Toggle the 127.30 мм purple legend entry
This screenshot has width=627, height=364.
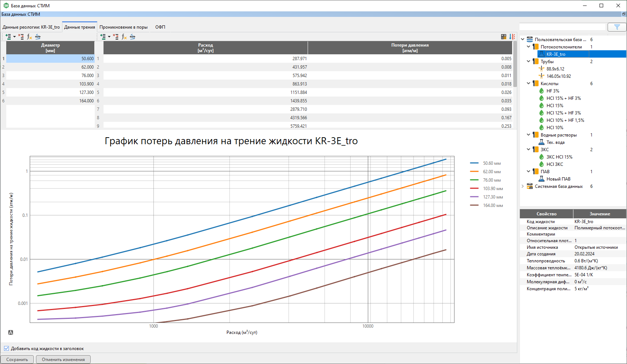tap(486, 197)
